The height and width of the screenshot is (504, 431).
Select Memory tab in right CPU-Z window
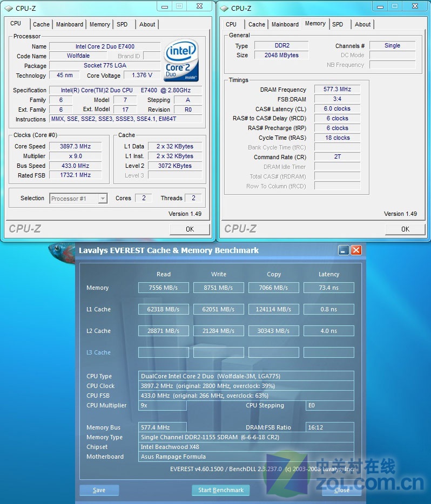[315, 23]
